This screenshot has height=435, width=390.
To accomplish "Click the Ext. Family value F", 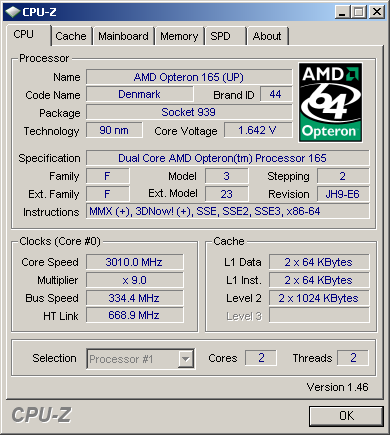I will click(x=108, y=194).
